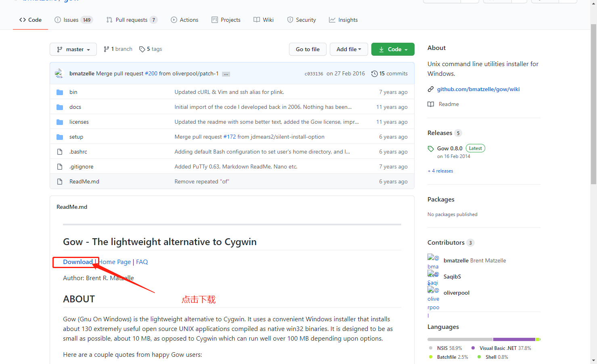
Task: Click the licenses folder icon
Action: 60,122
